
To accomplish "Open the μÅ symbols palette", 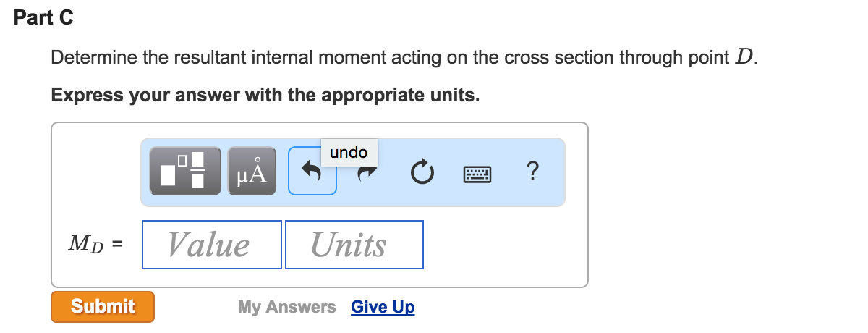I will (x=252, y=172).
